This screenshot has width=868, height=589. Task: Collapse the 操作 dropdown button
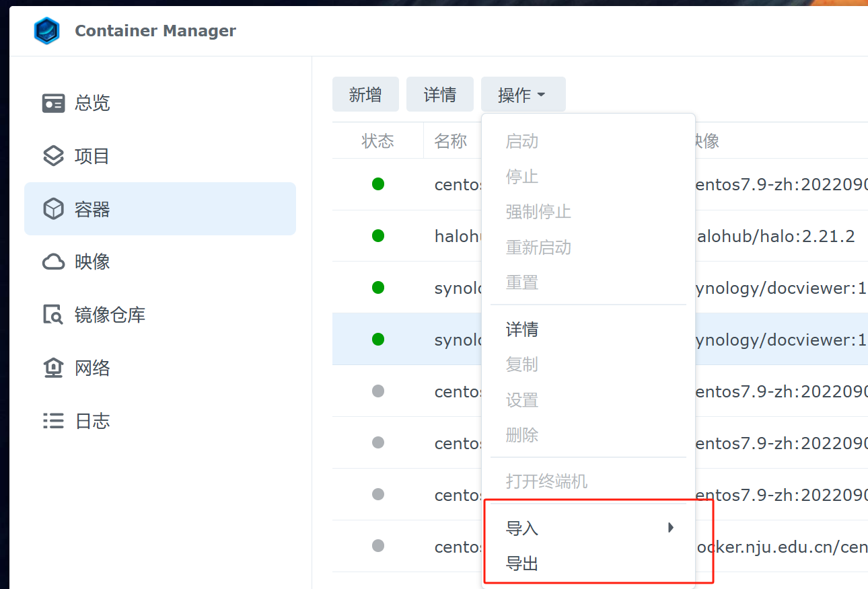point(522,95)
